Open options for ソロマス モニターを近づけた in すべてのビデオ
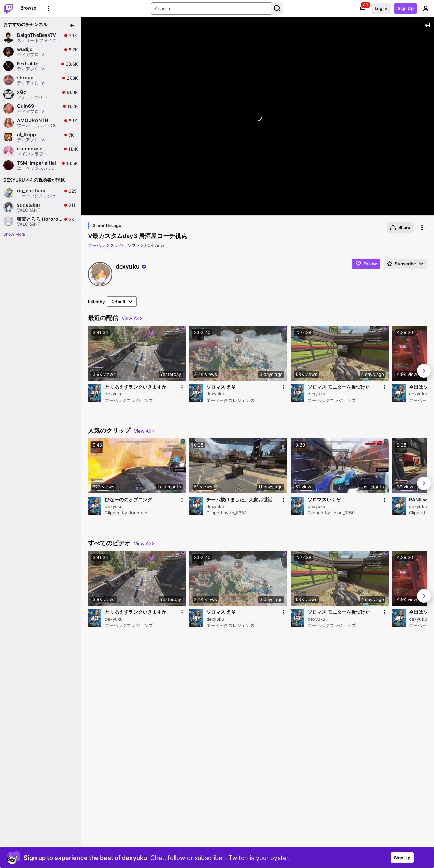Image resolution: width=434 pixels, height=868 pixels. click(x=385, y=612)
